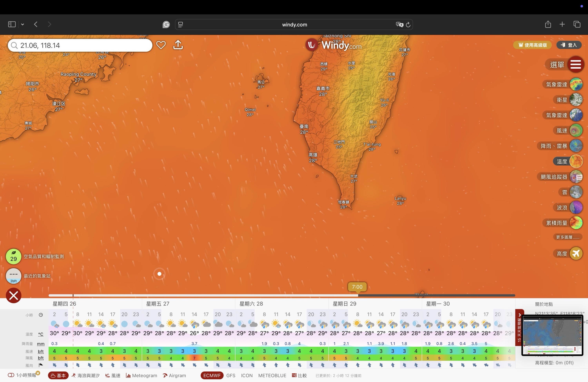Click the altitude airplane icon
Screen dimensions: 588x382
576,253
